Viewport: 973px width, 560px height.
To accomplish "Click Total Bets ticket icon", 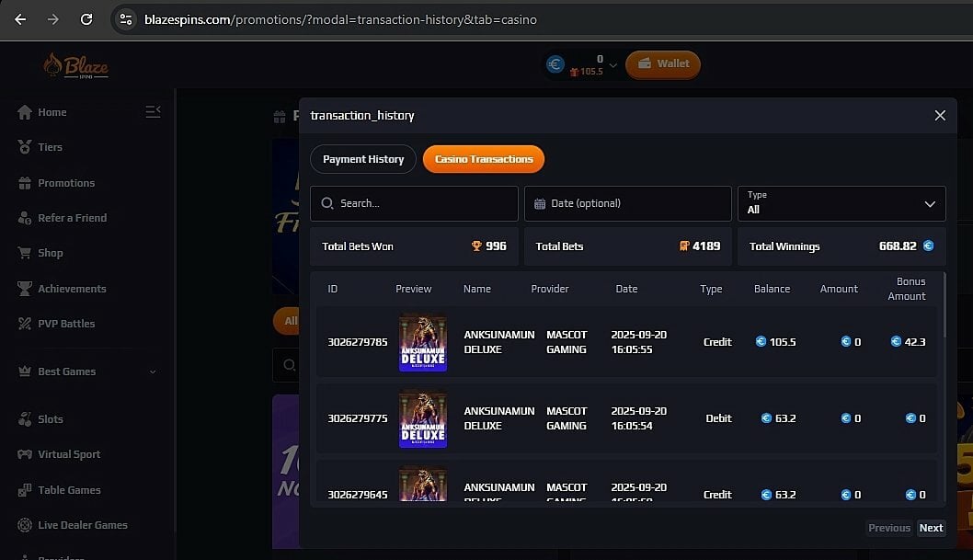I will click(684, 246).
